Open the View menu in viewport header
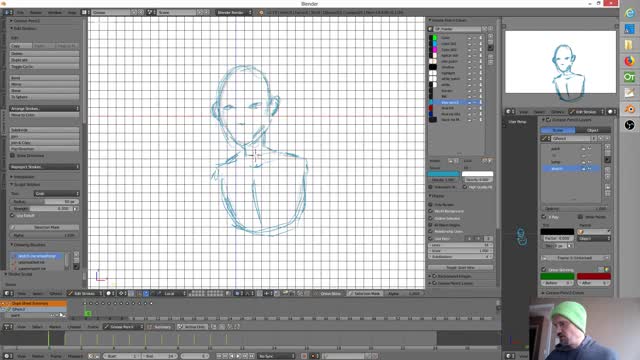 pos(21,293)
